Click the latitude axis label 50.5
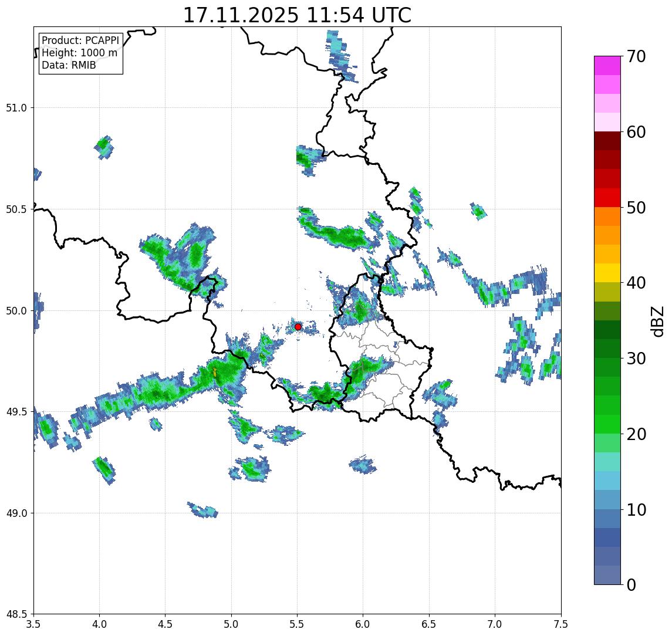 (x=16, y=209)
